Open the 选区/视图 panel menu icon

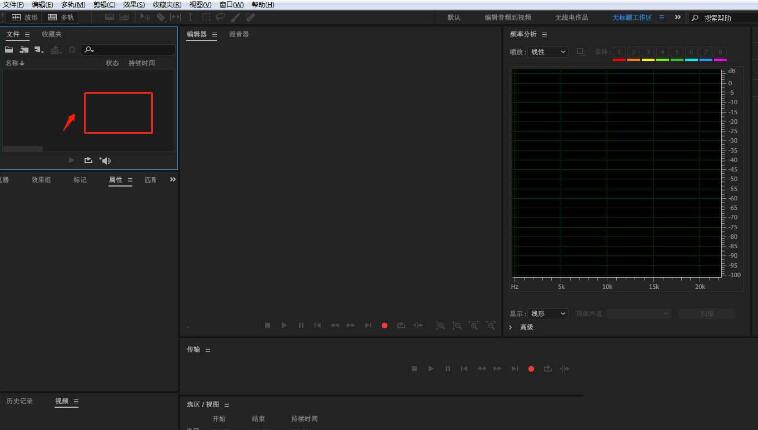click(x=227, y=404)
